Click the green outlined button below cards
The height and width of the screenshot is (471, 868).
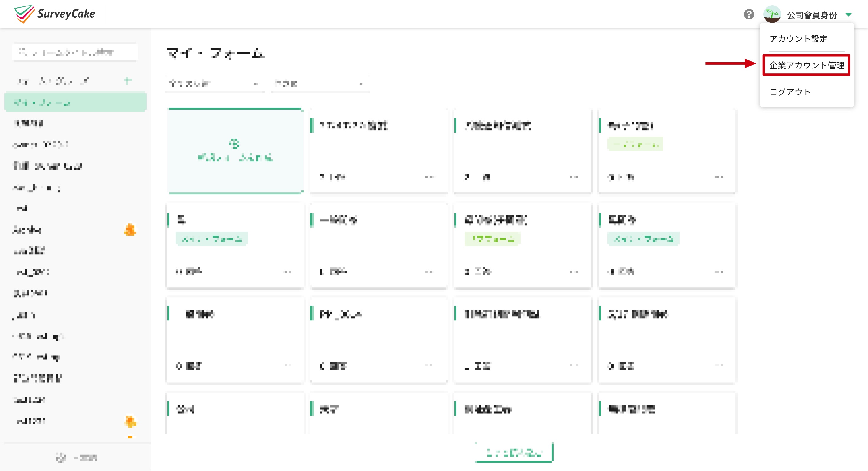pyautogui.click(x=514, y=452)
